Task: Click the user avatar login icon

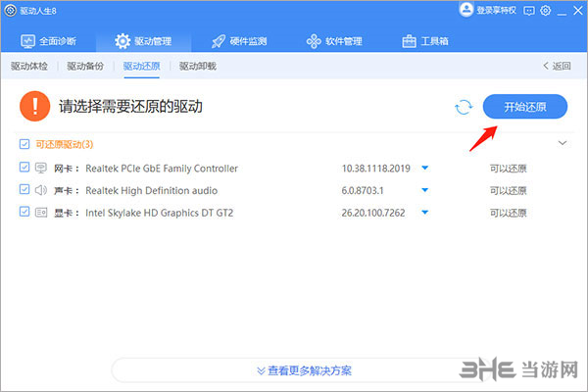Action: click(x=466, y=10)
